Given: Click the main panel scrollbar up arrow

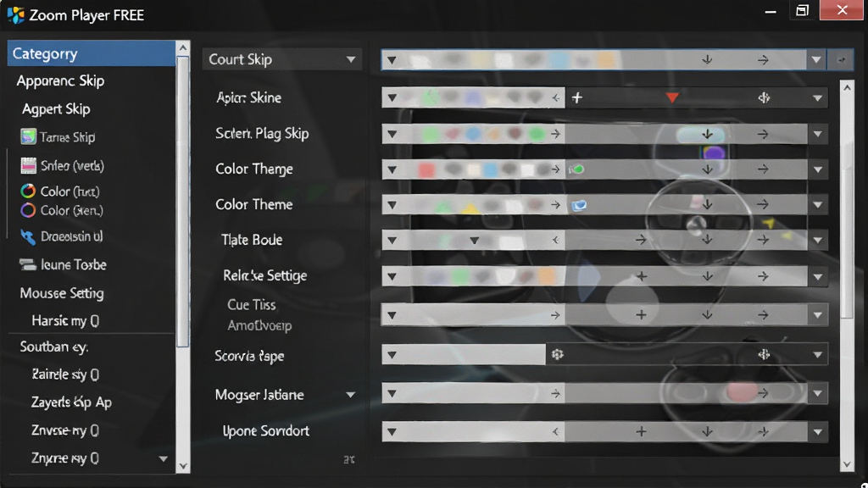Looking at the screenshot, I should click(x=847, y=87).
